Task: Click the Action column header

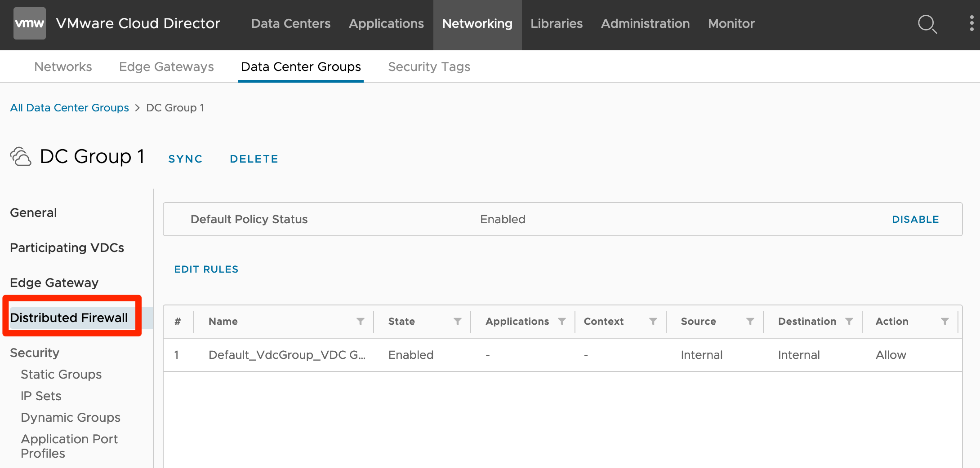Action: [x=892, y=322]
